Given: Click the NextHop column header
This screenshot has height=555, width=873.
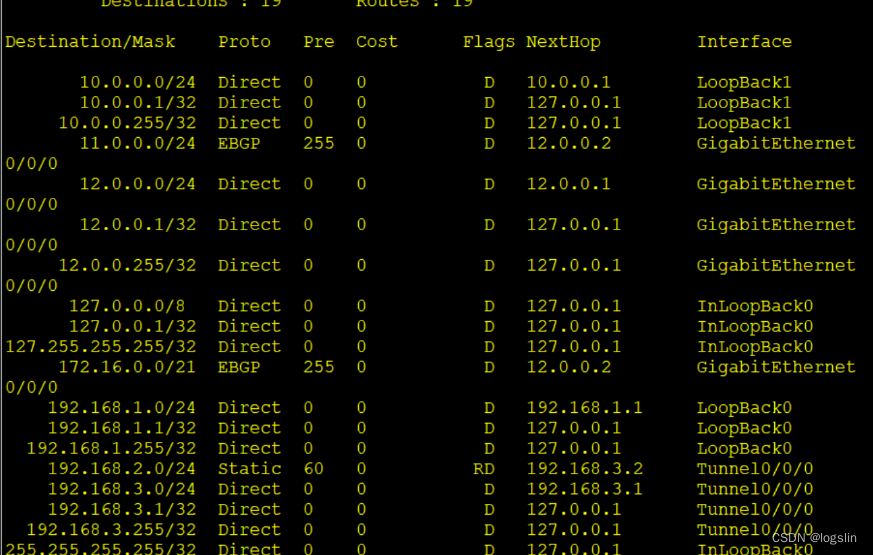Looking at the screenshot, I should pos(563,42).
